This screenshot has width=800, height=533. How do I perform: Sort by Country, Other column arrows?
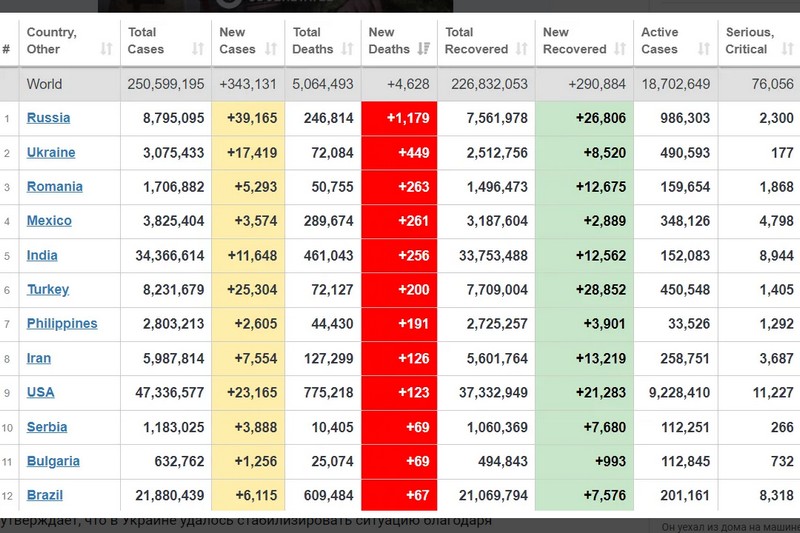coord(106,49)
